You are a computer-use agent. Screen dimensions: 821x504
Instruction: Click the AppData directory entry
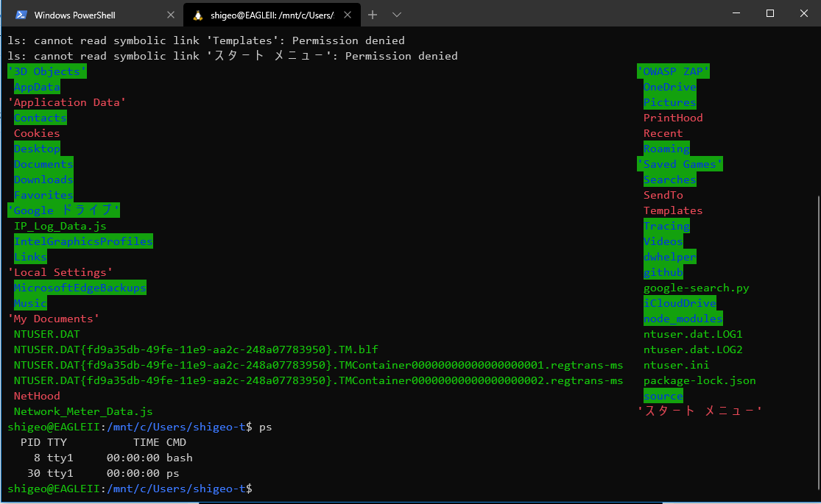pyautogui.click(x=37, y=87)
